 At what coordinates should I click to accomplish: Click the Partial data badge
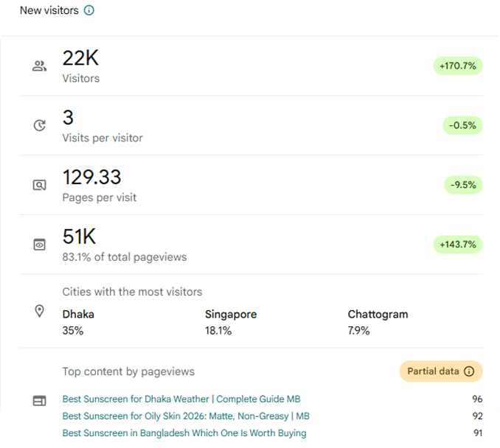point(441,371)
